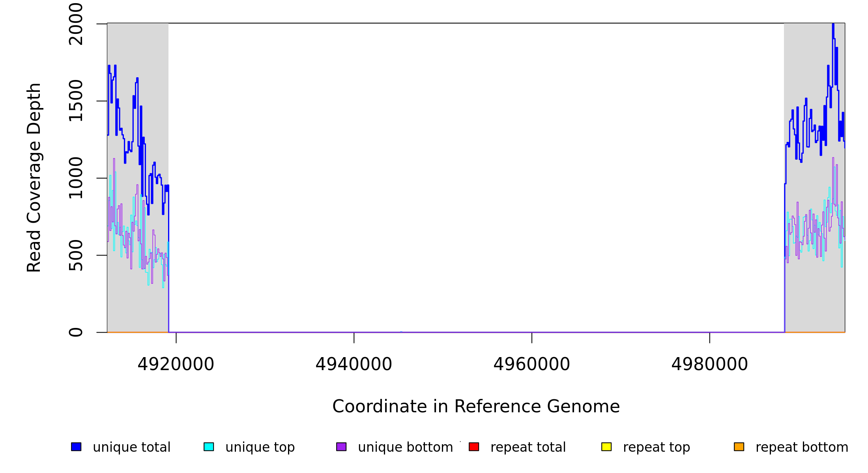Click the 'unique total' legend label
The image size is (868, 473).
coord(131,447)
